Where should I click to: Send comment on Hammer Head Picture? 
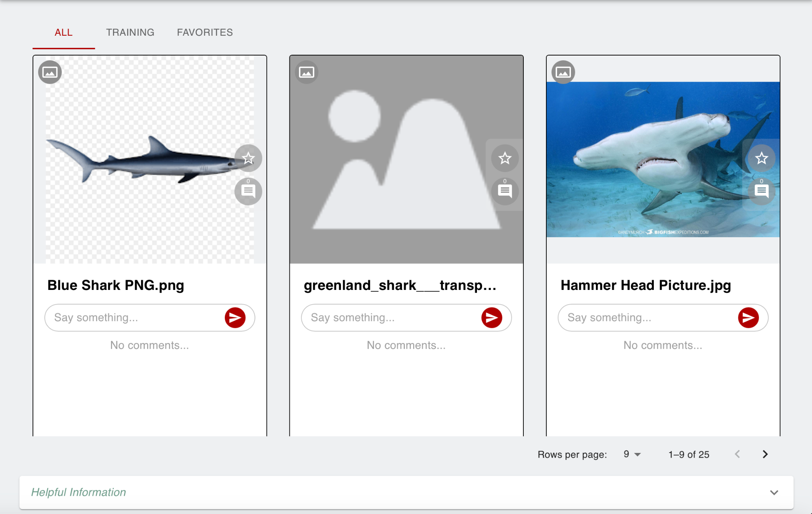pyautogui.click(x=748, y=318)
